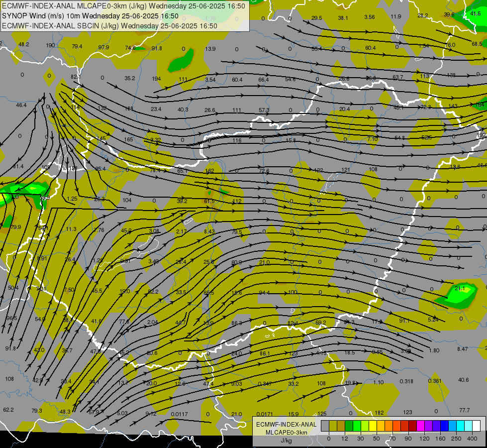Viewport: 487px width, 448px height.
Task: Click the map value 5.24
Action: click(x=433, y=320)
